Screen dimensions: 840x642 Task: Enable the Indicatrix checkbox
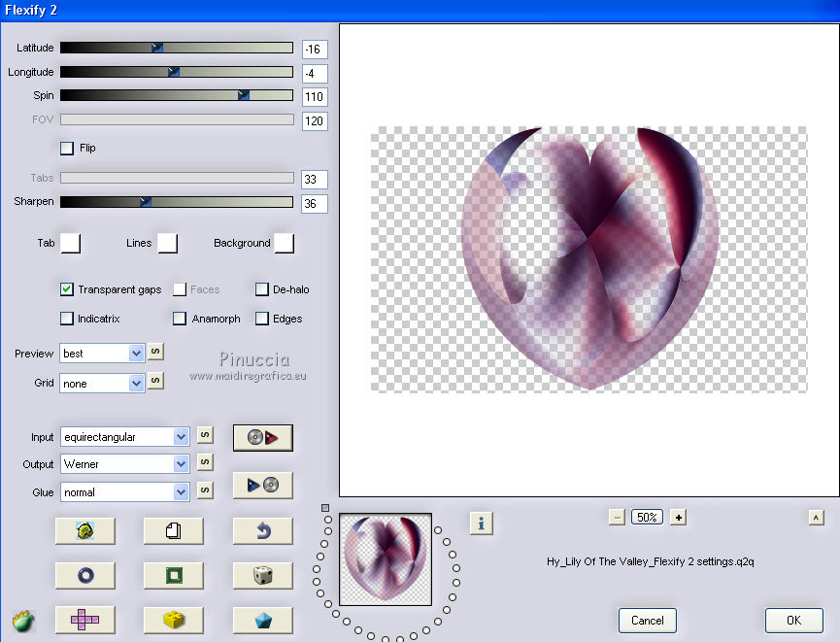[66, 319]
